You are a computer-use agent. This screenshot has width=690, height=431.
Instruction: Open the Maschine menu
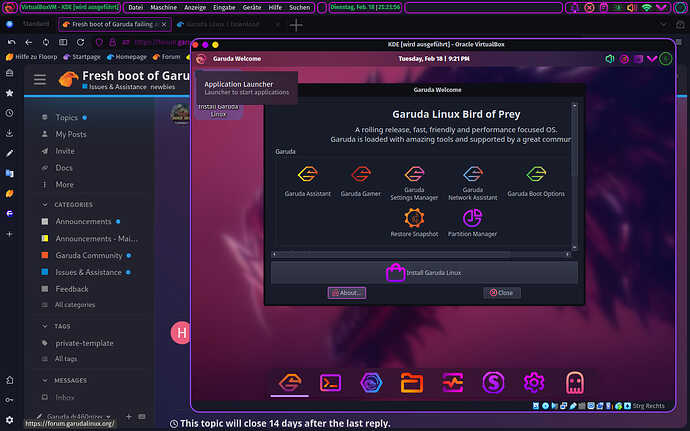click(x=163, y=7)
